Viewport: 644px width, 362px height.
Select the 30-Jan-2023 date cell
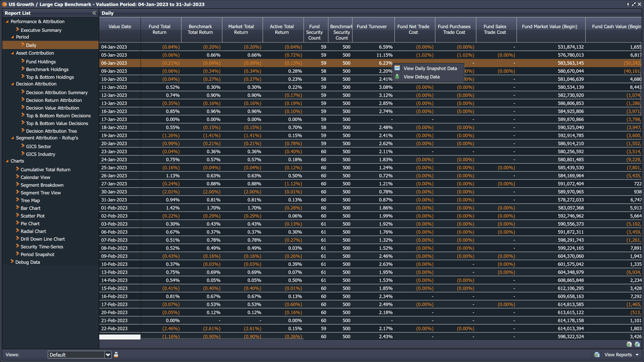click(120, 192)
